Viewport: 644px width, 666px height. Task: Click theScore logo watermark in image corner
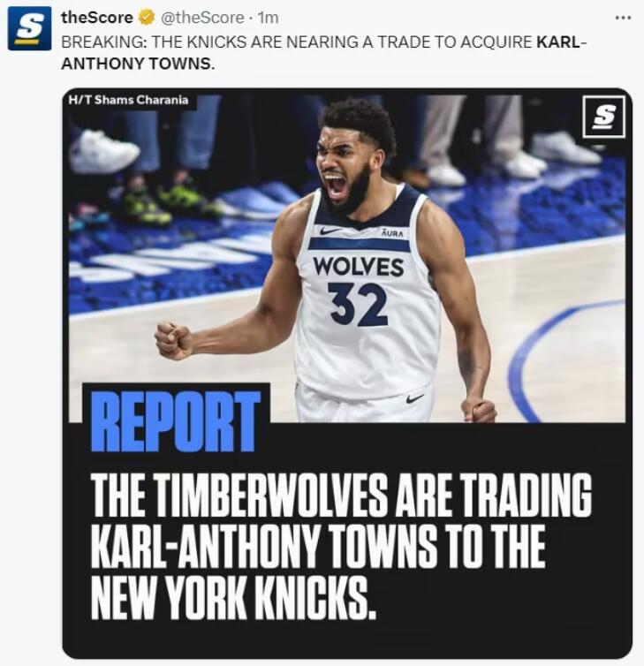pos(603,117)
